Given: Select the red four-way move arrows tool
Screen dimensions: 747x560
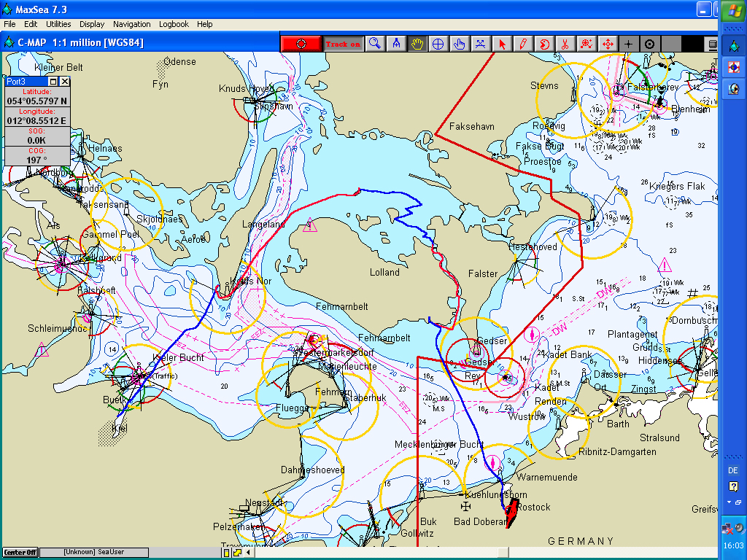Looking at the screenshot, I should pyautogui.click(x=608, y=44).
